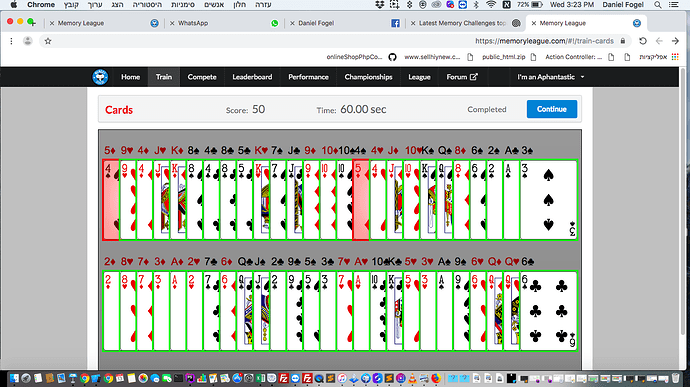Screen dimensions: 690x387
Task: Click the blue Continue button
Action: pyautogui.click(x=552, y=109)
